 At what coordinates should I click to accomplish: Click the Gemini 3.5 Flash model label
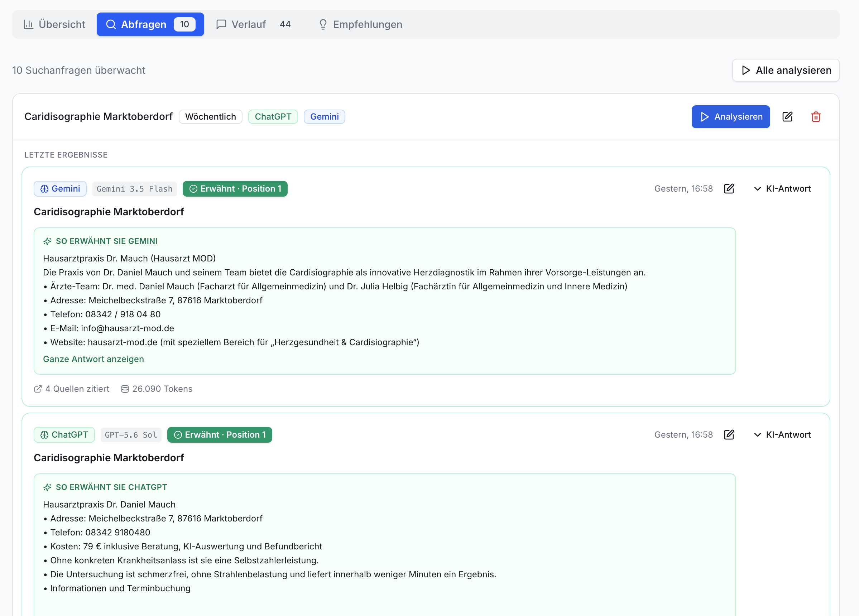[134, 189]
